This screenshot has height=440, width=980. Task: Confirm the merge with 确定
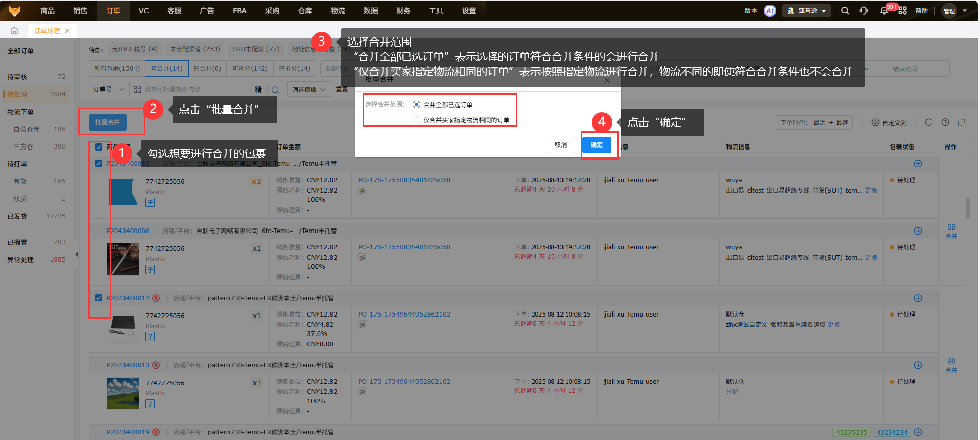pos(597,145)
